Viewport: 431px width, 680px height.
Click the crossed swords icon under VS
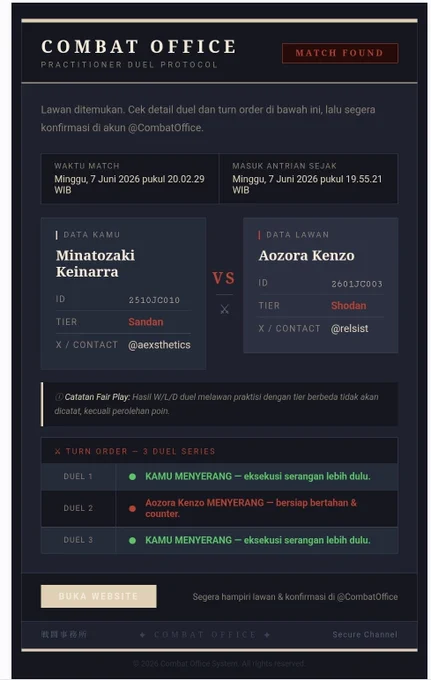pyautogui.click(x=224, y=309)
